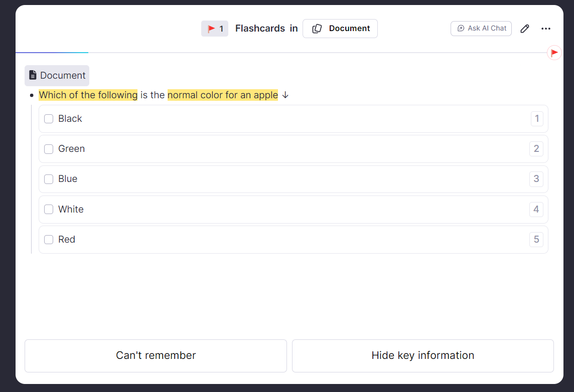574x392 pixels.
Task: Select the White answer checkbox
Action: click(49, 210)
